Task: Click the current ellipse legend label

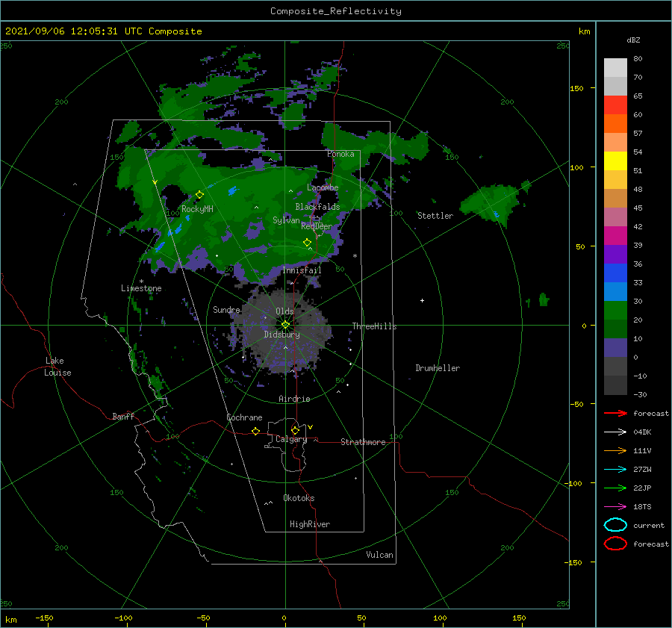Action: (648, 525)
